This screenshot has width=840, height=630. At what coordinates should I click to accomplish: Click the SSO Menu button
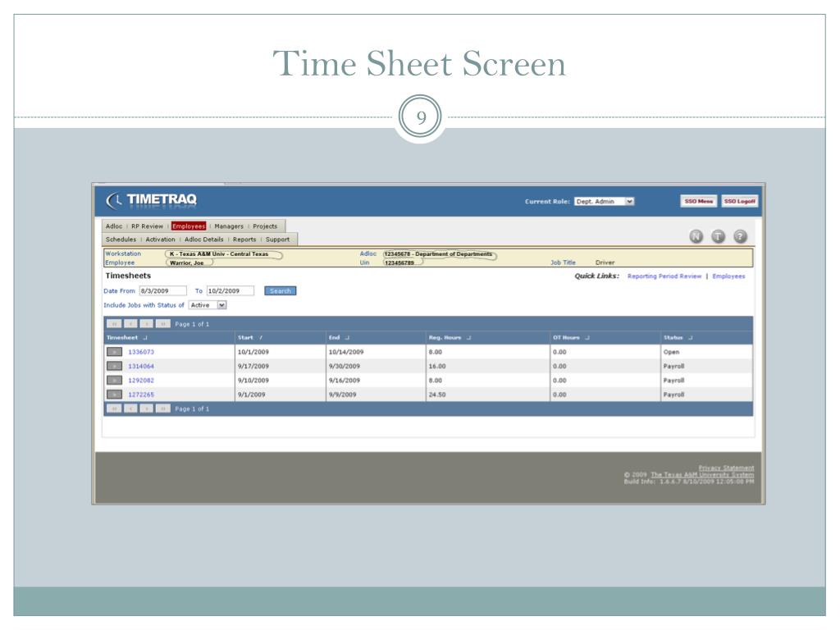tap(699, 201)
